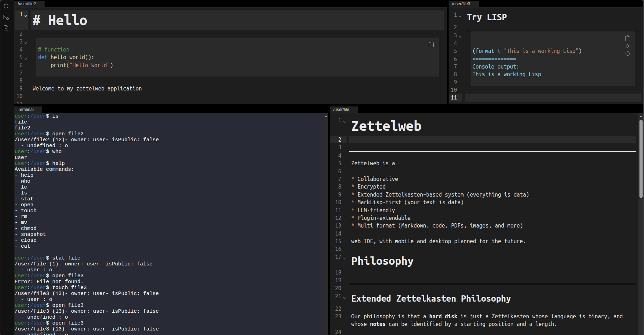Fold the code block at file2 line 3
The height and width of the screenshot is (335, 644).
point(26,43)
